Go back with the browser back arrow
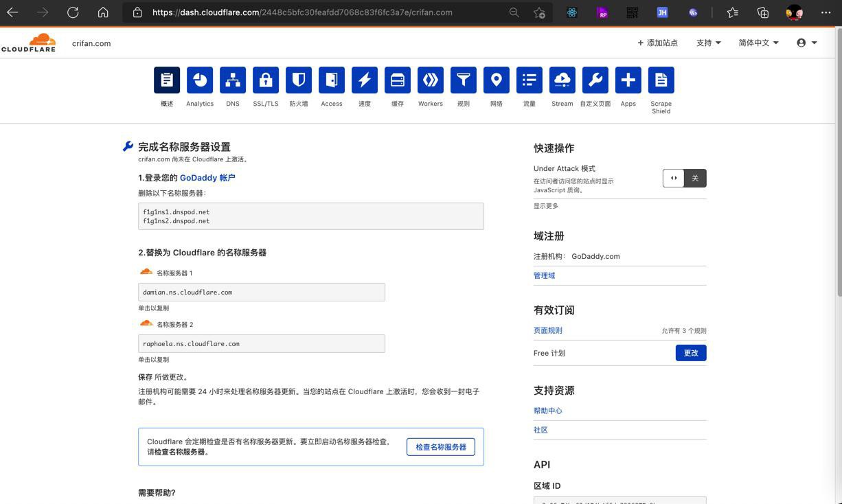842x504 pixels. [12, 12]
